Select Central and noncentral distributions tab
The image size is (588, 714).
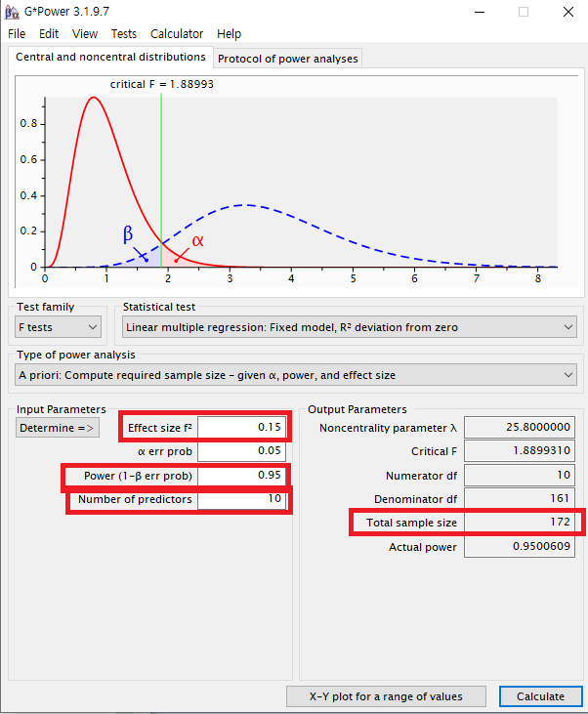pyautogui.click(x=110, y=57)
